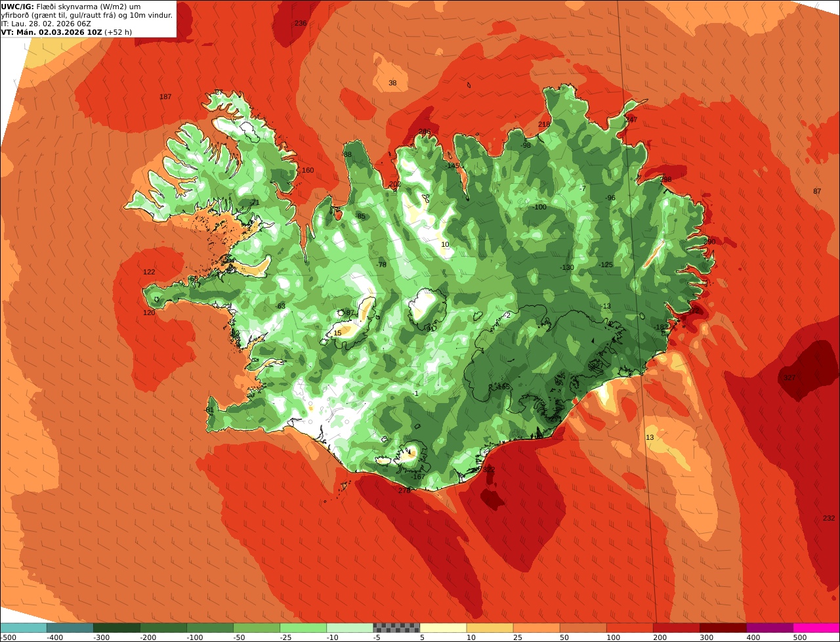This screenshot has height=642, width=840.
Task: Click the map value '236' near the top
Action: point(301,23)
